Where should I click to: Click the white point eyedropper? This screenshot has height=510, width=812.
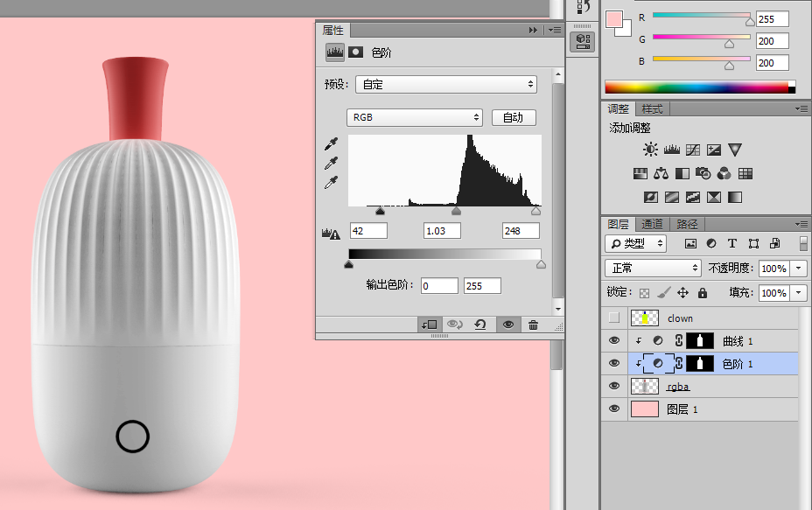[x=331, y=182]
